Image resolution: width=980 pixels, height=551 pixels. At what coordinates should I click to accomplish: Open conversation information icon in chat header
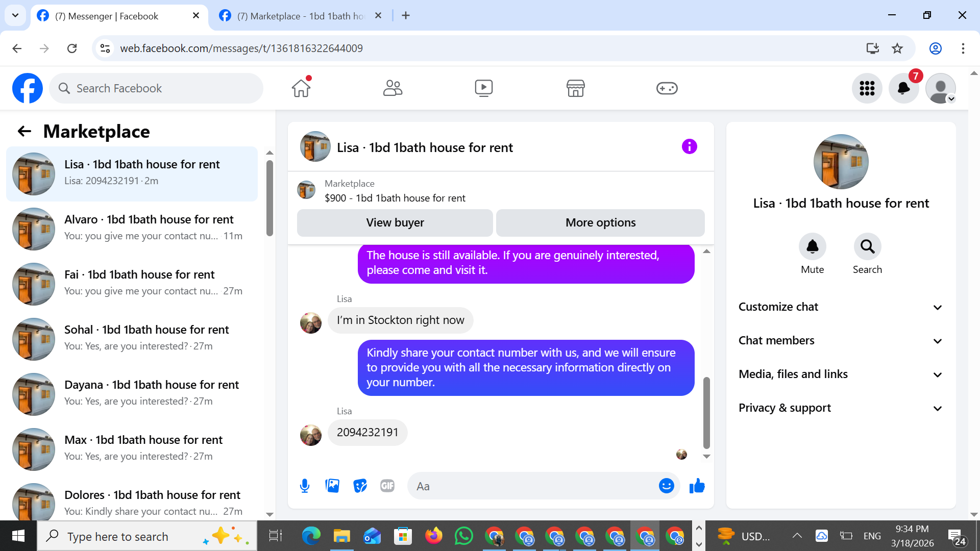coord(689,147)
